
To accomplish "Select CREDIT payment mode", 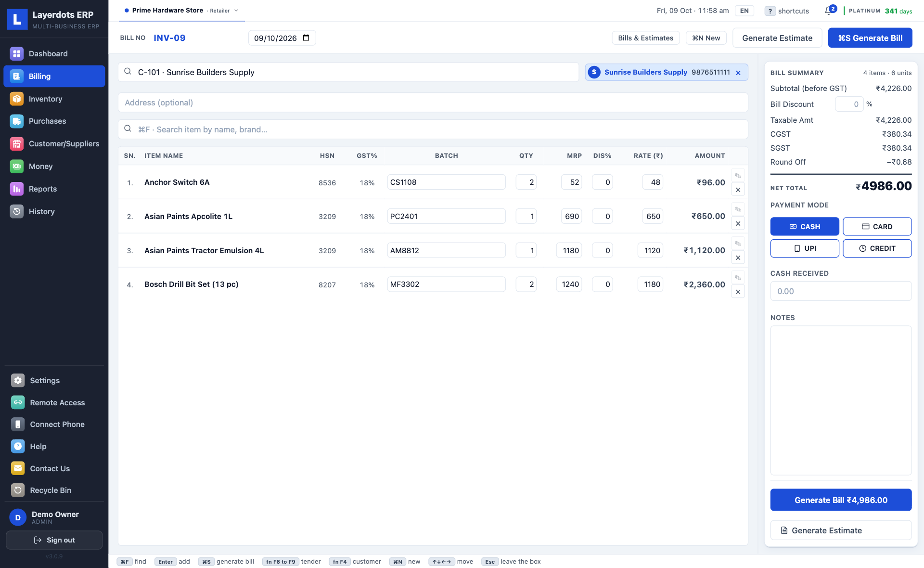I will 877,248.
